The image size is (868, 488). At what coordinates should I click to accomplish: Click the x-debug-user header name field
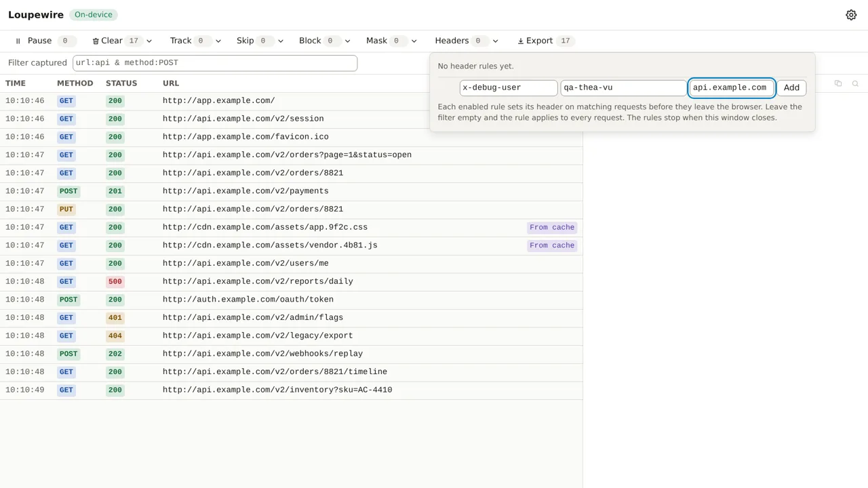[x=509, y=87]
